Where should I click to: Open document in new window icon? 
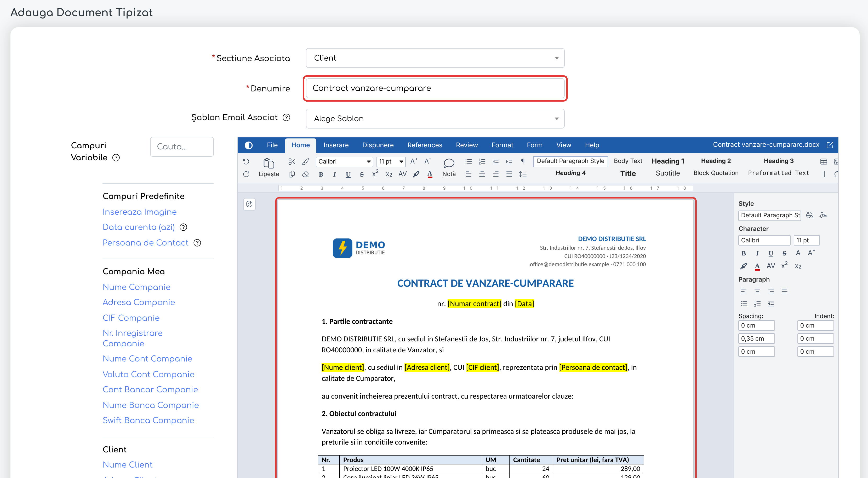(830, 145)
